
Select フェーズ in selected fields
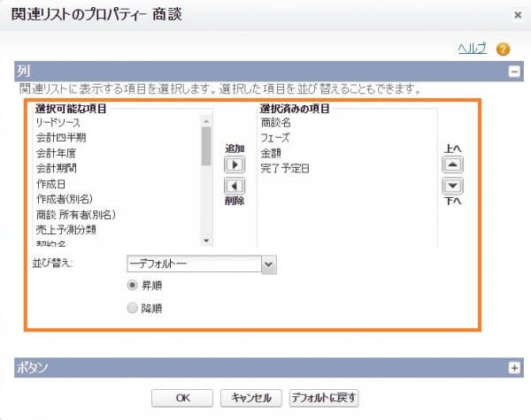[275, 138]
